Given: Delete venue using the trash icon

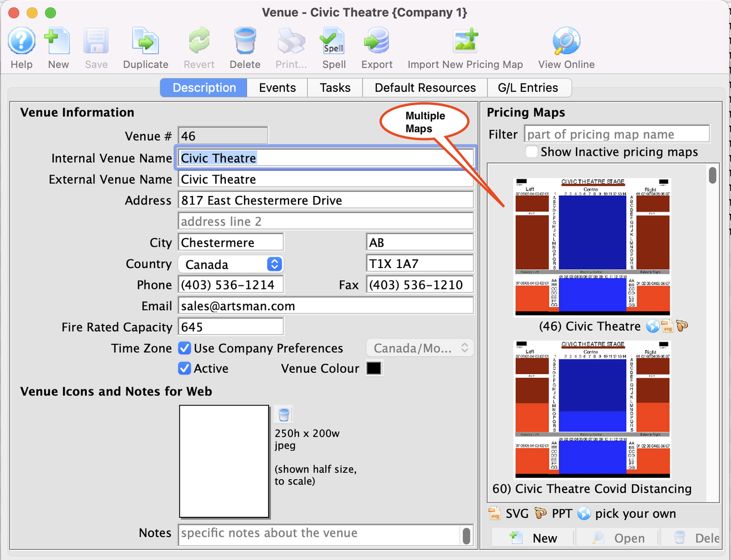Looking at the screenshot, I should pos(245,41).
